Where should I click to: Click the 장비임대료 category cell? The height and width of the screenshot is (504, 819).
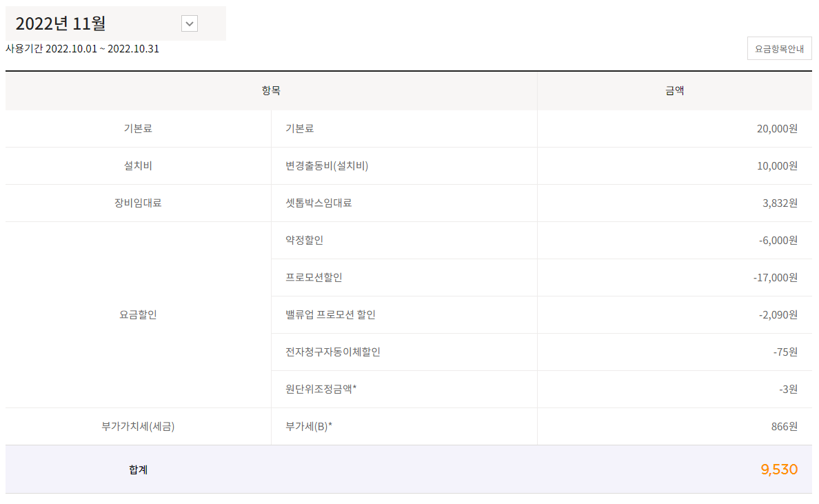[x=138, y=203]
